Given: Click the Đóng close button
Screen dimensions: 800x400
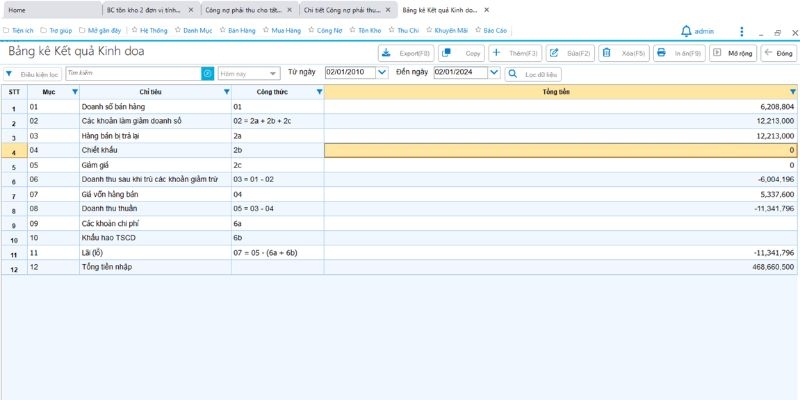Looking at the screenshot, I should pos(779,53).
